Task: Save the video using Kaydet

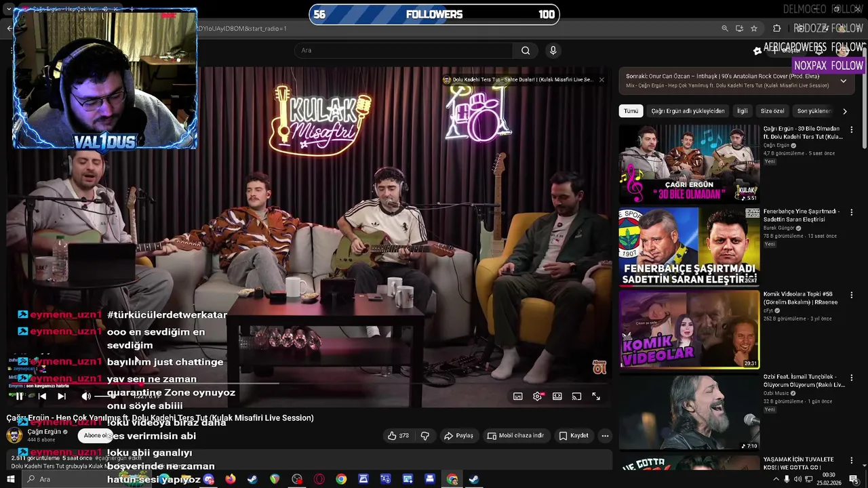Action: click(x=574, y=436)
